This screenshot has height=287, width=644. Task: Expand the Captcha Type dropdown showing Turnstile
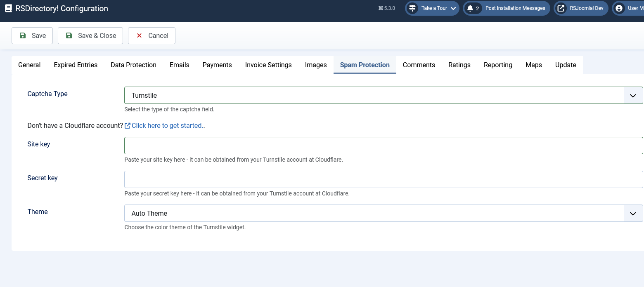click(384, 95)
